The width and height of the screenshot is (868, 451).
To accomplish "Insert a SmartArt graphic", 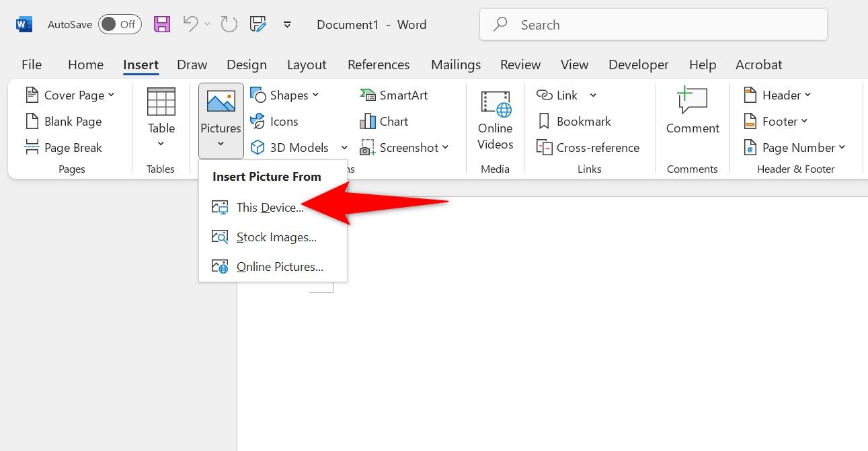I will coord(394,95).
